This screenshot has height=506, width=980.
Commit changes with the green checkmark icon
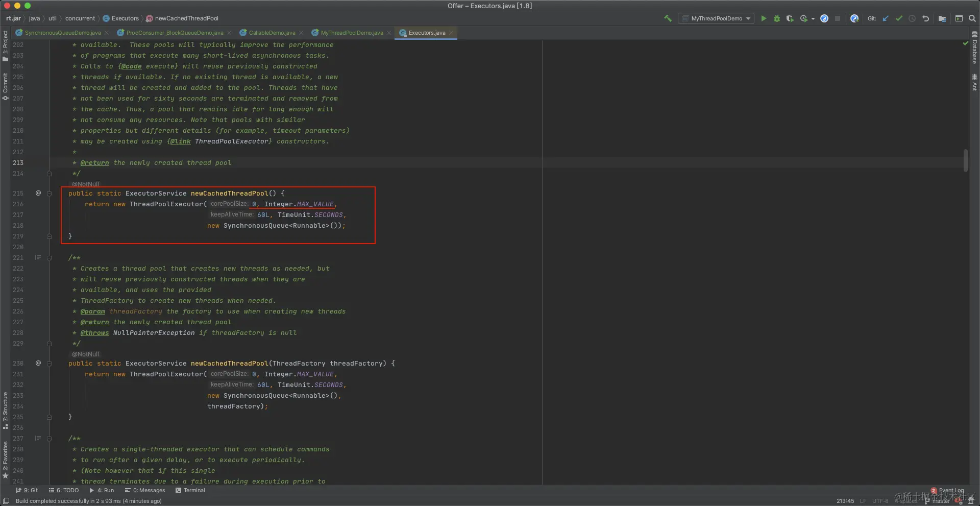click(x=899, y=18)
